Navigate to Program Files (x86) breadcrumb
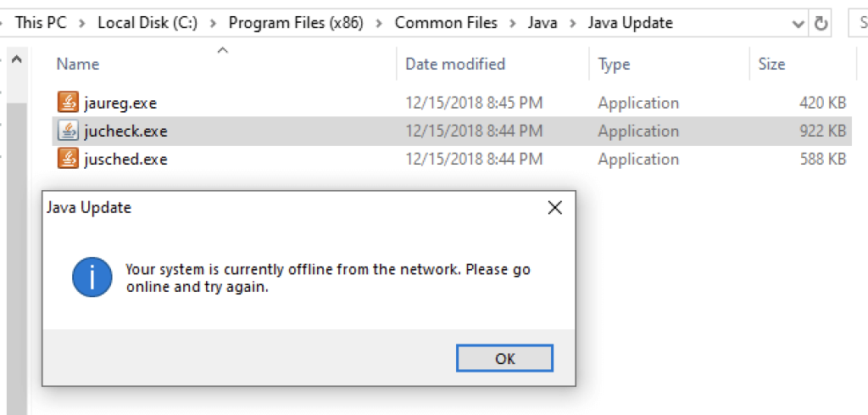The width and height of the screenshot is (868, 415). pyautogui.click(x=296, y=23)
